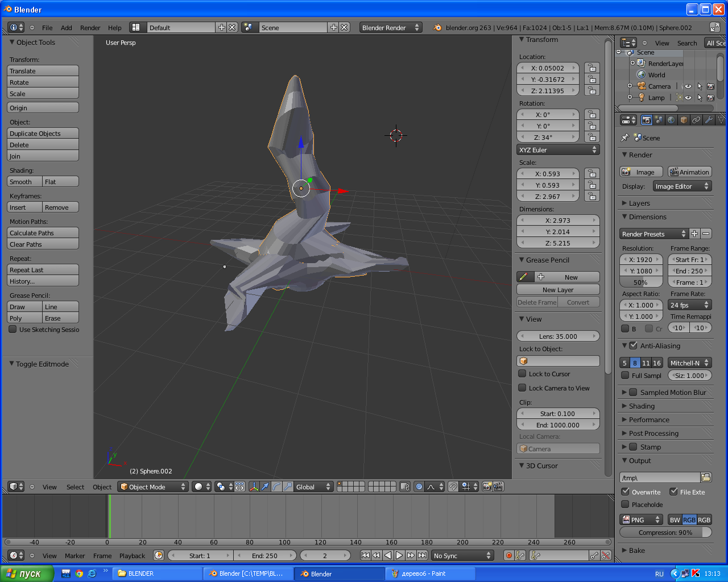The width and height of the screenshot is (728, 582).
Task: Play the animation forward
Action: click(x=399, y=556)
